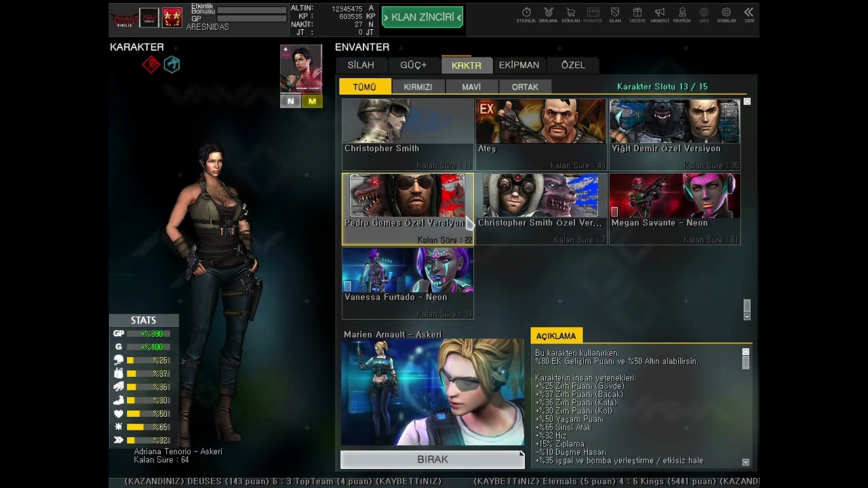Open the Açıklama description tab
This screenshot has width=868, height=488.
[x=556, y=335]
